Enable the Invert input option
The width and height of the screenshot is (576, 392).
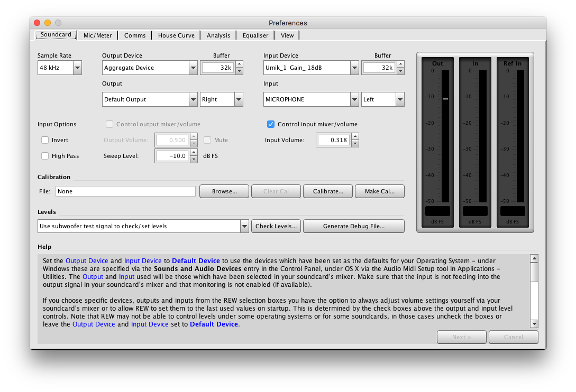point(45,140)
